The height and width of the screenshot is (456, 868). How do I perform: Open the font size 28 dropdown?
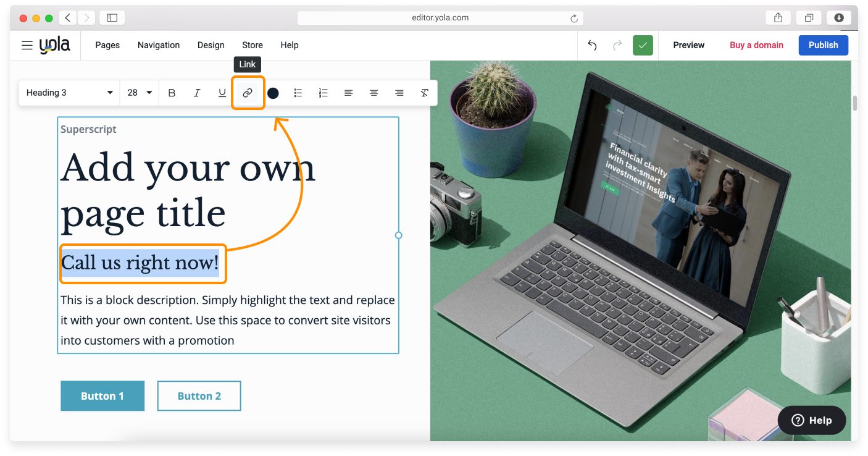(x=140, y=93)
